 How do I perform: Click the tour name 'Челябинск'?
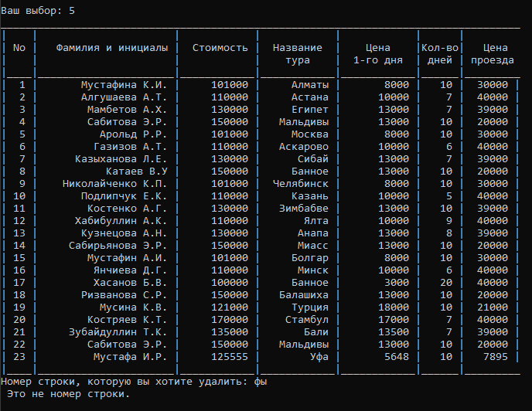pos(301,184)
